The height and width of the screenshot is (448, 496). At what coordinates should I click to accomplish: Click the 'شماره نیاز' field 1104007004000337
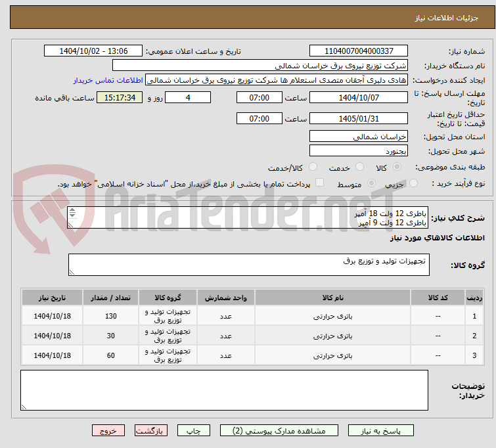click(x=359, y=51)
